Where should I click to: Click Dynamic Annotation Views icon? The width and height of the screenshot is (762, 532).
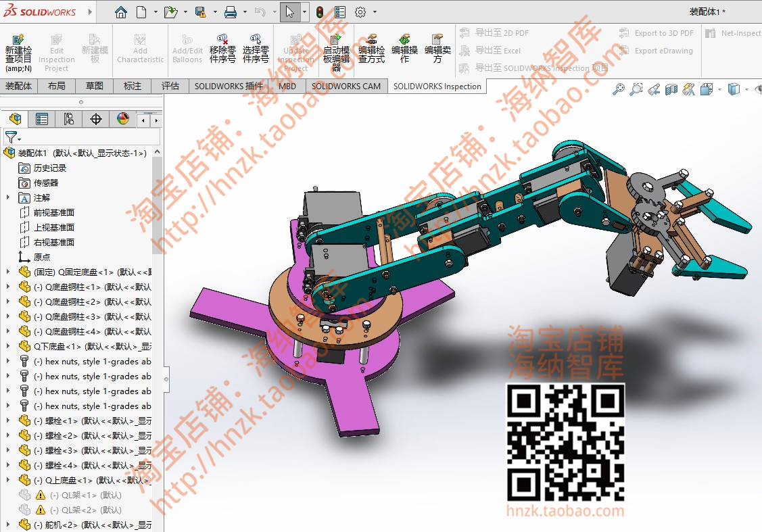point(688,89)
